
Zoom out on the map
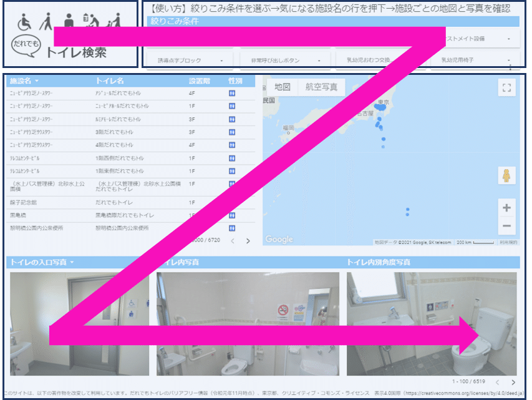click(506, 226)
